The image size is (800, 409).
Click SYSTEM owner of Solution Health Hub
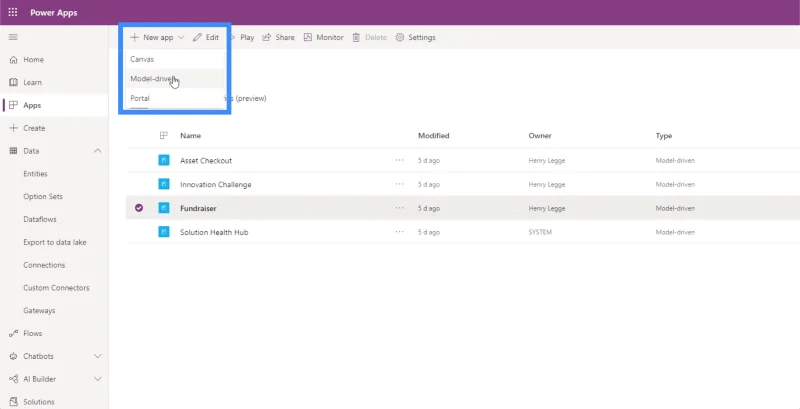540,233
